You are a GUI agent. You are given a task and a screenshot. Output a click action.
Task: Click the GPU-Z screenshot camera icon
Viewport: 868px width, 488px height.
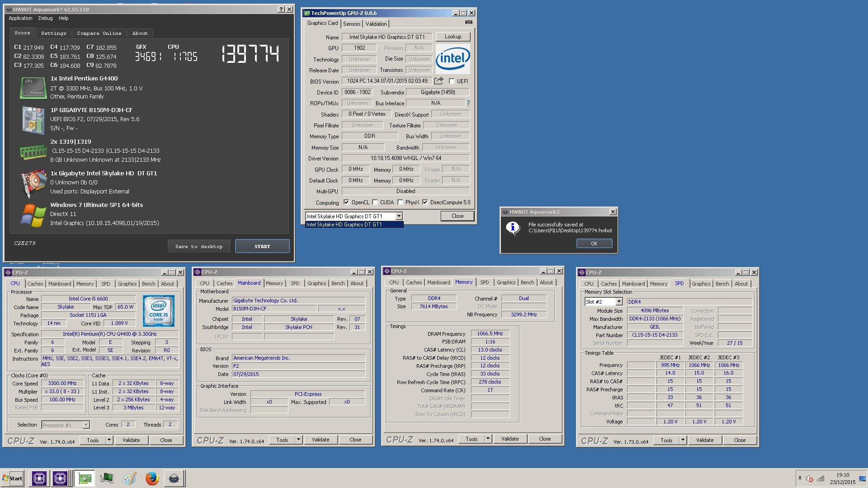coord(469,22)
